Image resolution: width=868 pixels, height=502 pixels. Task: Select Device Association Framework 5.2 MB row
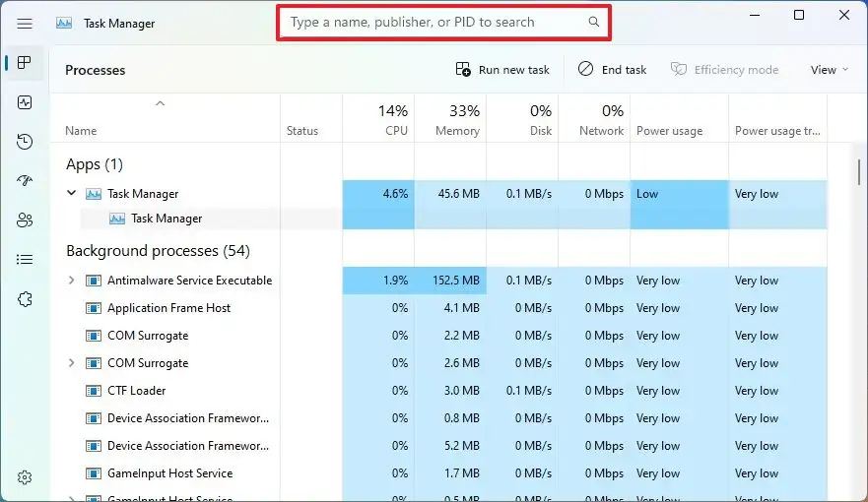point(438,446)
